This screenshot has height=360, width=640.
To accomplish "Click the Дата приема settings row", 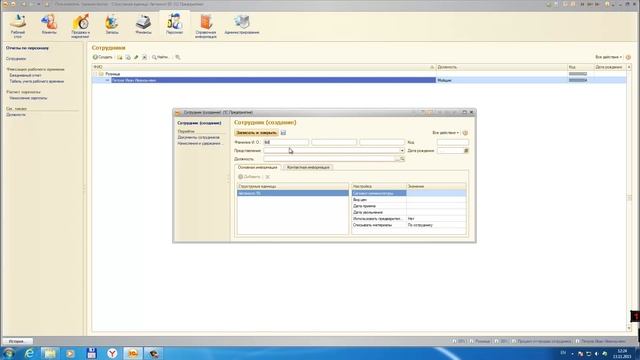I will 409,206.
